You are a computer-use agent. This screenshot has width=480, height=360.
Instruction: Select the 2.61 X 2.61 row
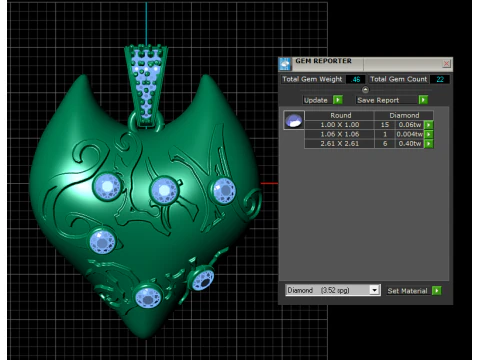[x=369, y=143]
